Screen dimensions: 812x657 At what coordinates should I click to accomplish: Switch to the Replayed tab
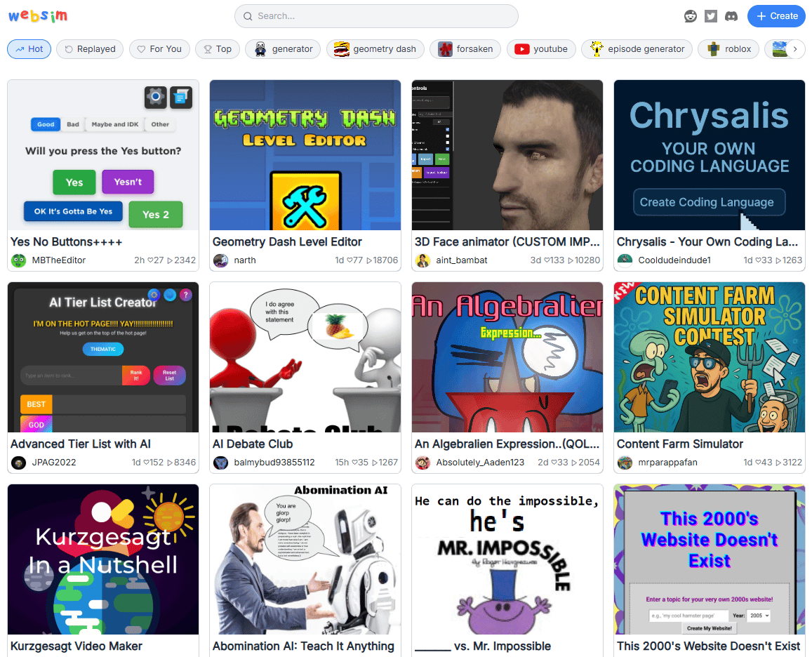pos(90,49)
